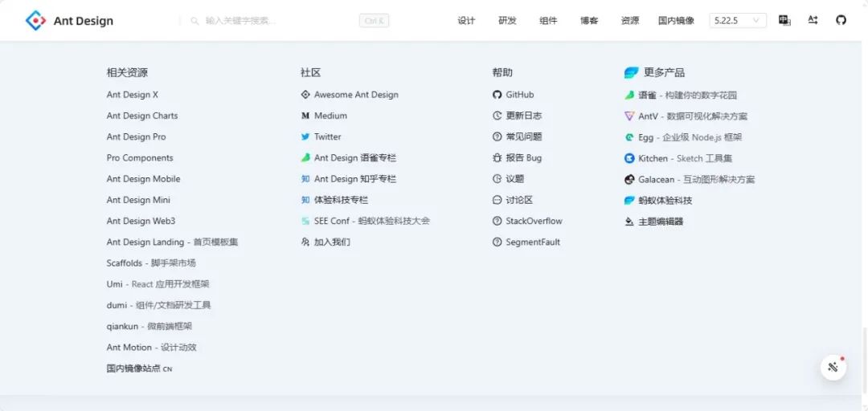Open the floating theme magic-wand button

click(833, 368)
